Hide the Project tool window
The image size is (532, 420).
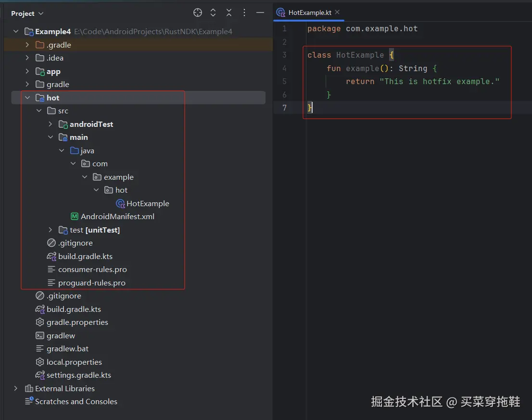click(260, 13)
